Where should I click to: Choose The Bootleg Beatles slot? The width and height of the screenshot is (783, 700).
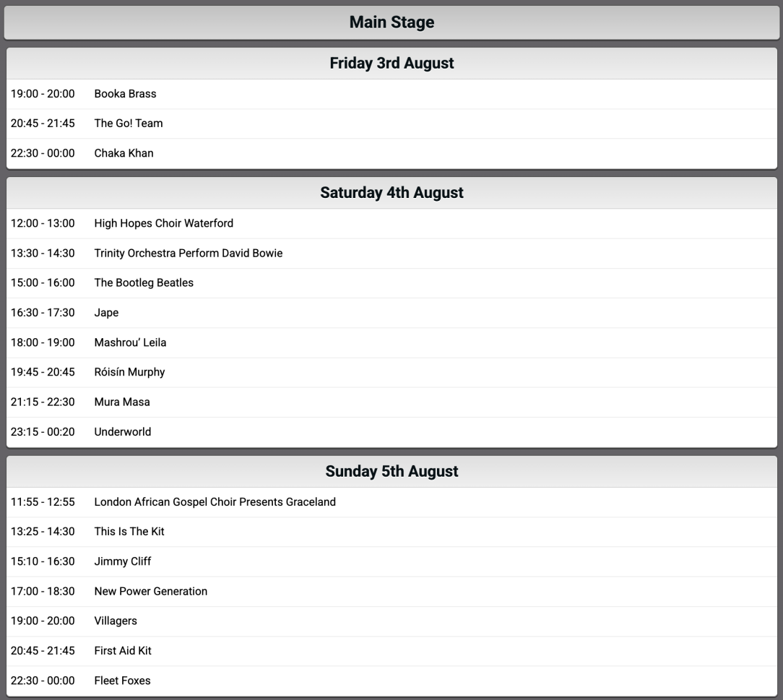tap(391, 282)
